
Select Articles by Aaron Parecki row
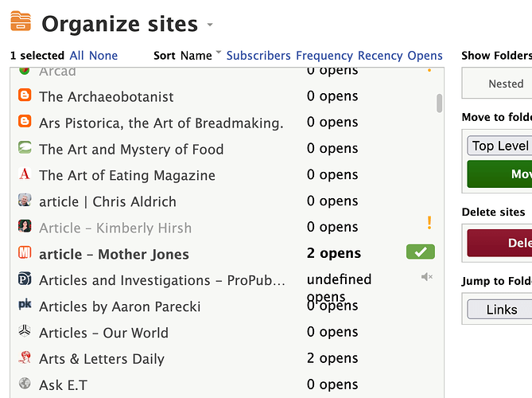227,306
